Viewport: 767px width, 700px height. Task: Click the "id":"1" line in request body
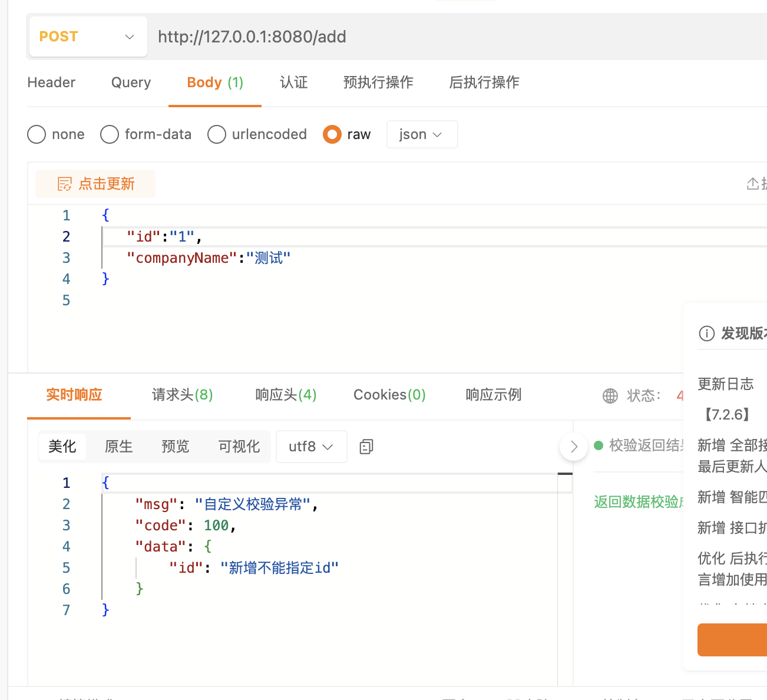164,237
